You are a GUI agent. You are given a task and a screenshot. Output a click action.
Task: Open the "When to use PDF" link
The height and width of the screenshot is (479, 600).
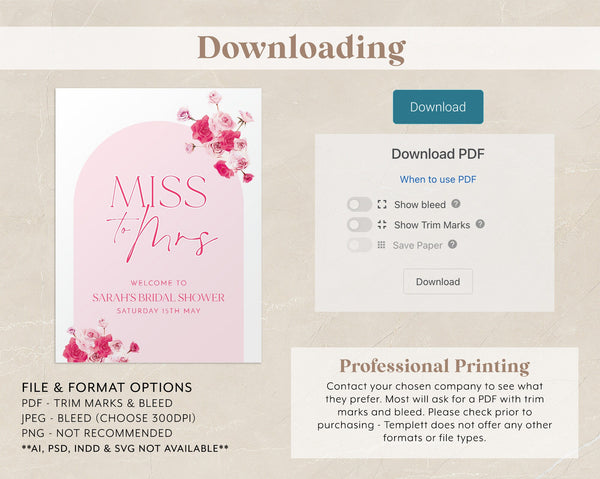point(438,180)
